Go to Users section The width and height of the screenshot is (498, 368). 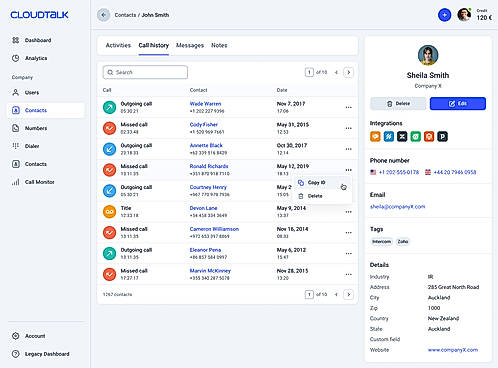[26, 92]
